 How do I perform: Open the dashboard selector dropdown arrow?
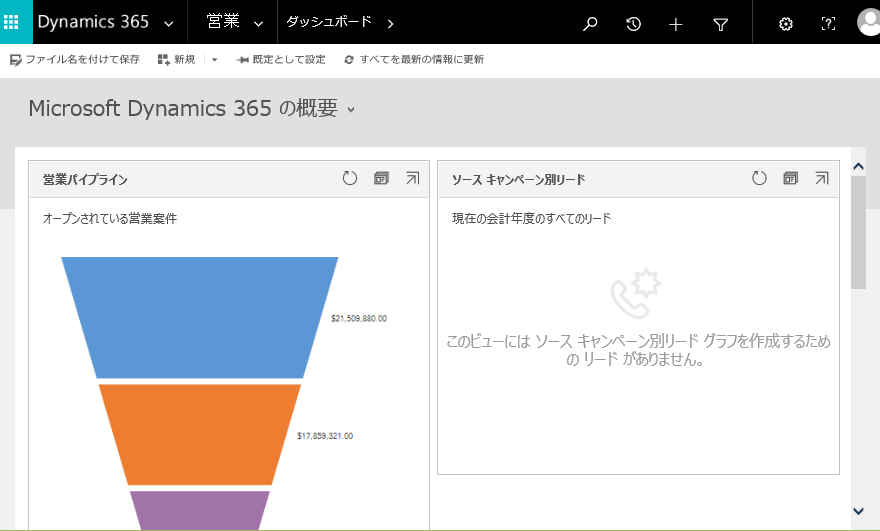click(351, 109)
